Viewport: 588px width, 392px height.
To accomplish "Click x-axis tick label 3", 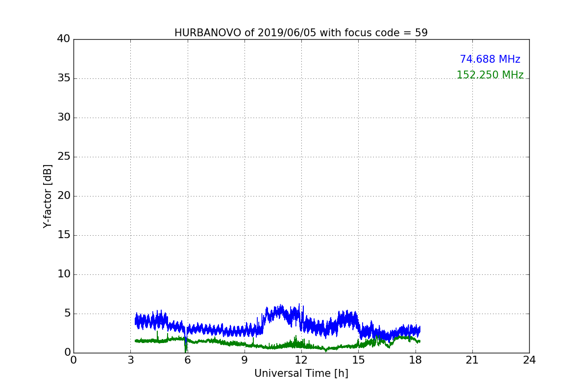I will (x=130, y=360).
